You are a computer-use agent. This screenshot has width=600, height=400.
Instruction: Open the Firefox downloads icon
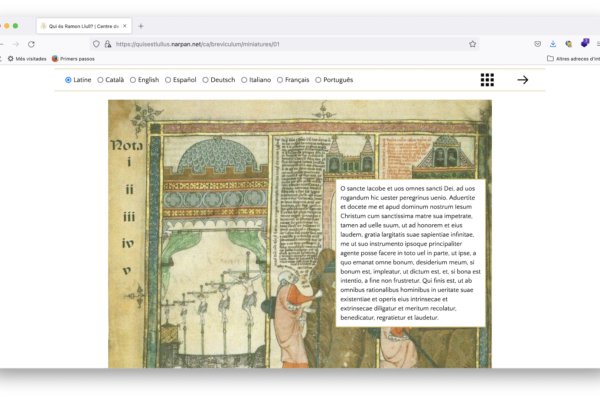(553, 44)
